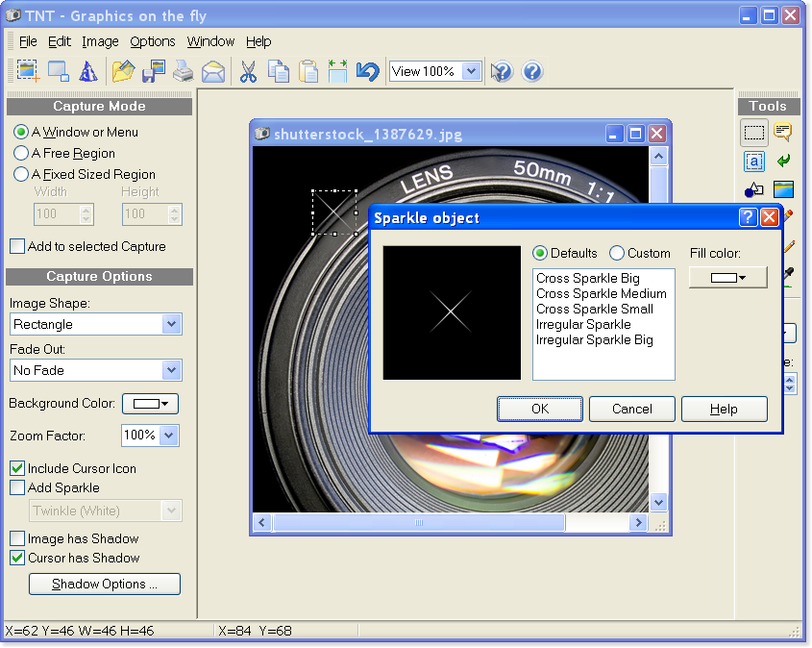Click the Height spinner arrows
This screenshot has width=812, height=648.
coord(175,214)
